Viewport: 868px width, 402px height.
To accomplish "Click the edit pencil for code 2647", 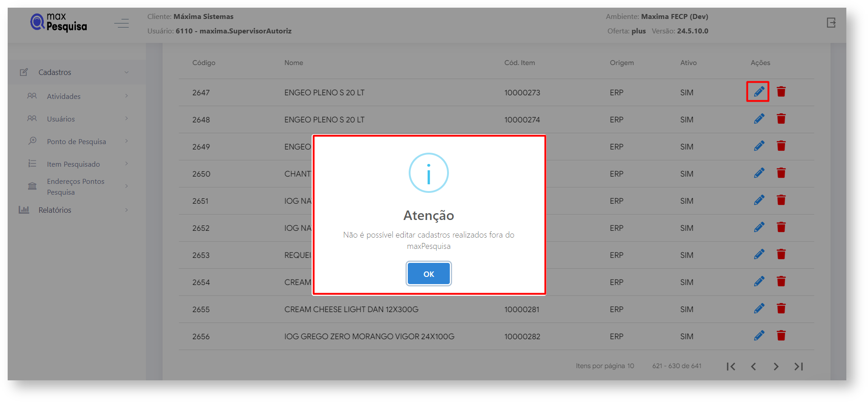I will tap(759, 92).
